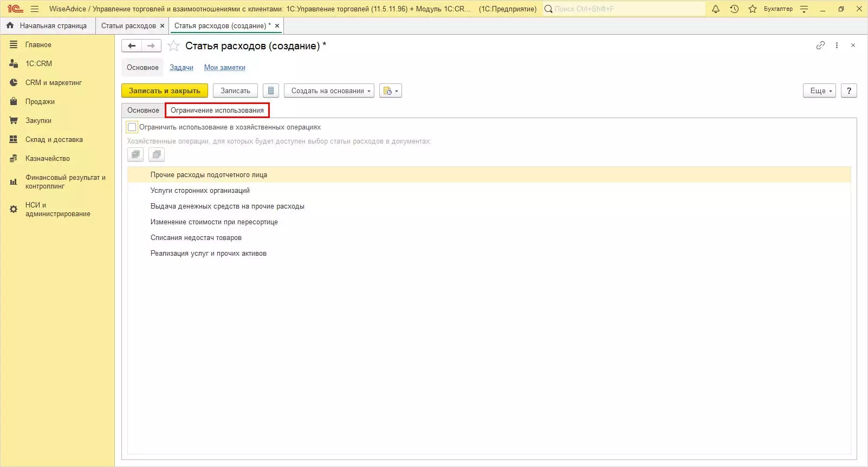Click the Финансовый результат chart icon
The width and height of the screenshot is (868, 467).
click(x=14, y=181)
